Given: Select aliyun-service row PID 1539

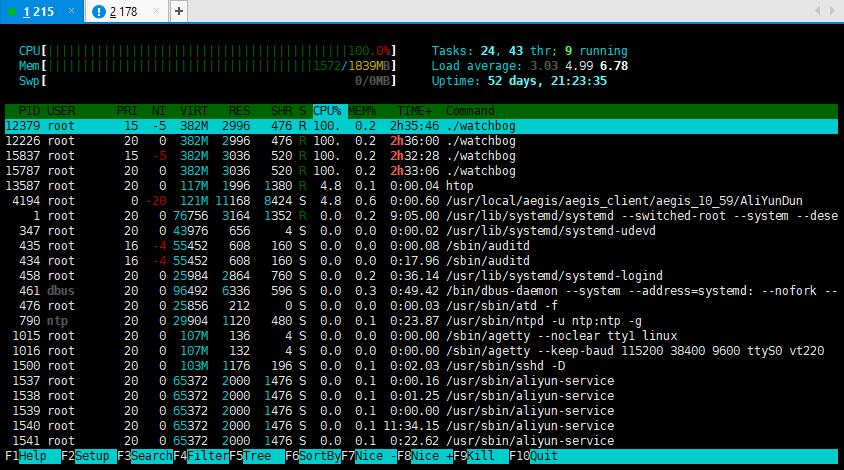Looking at the screenshot, I should [421, 411].
